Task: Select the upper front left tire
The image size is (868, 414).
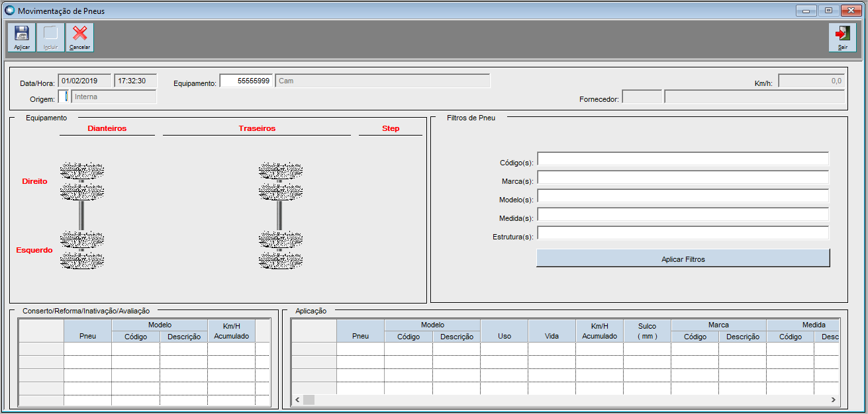Action: pos(82,239)
